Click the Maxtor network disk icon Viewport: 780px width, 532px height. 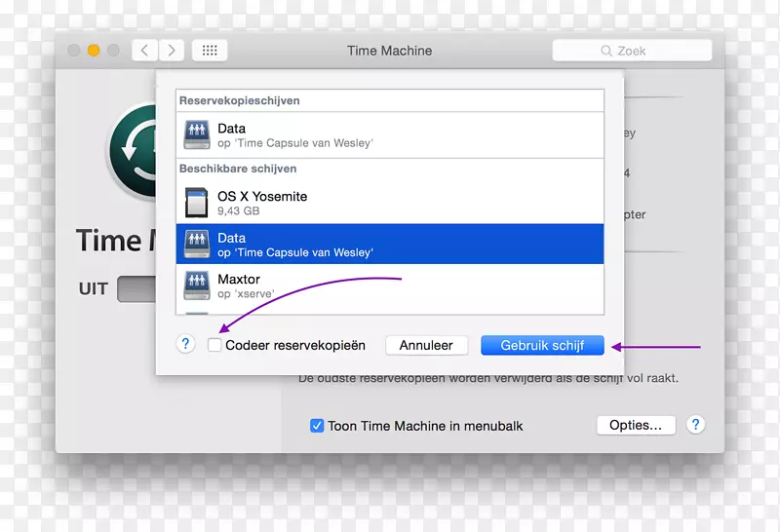tap(197, 285)
